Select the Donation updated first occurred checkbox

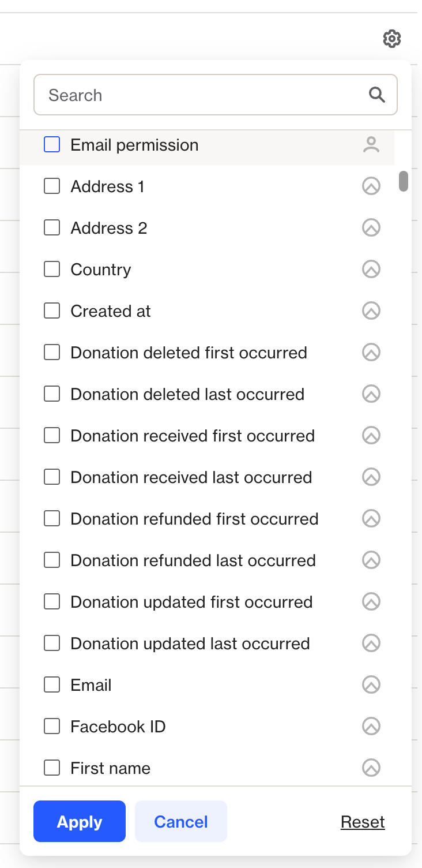(x=52, y=602)
